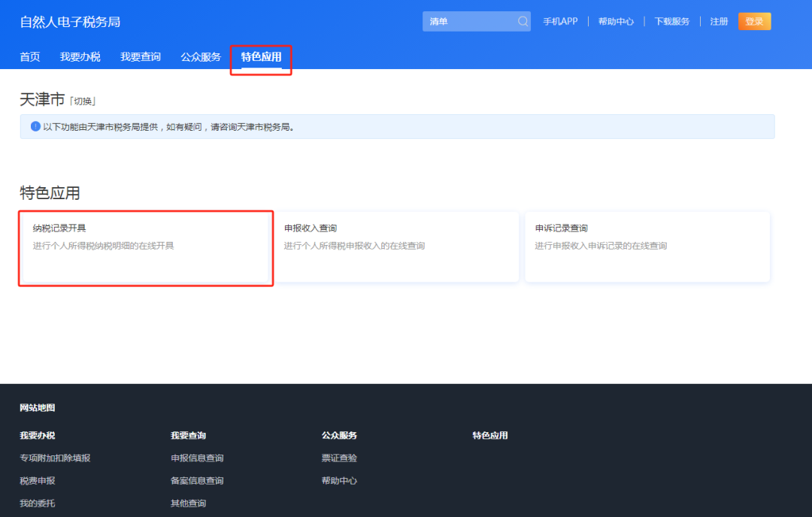Image resolution: width=812 pixels, height=517 pixels.
Task: Click the search magnifier icon
Action: coord(523,21)
